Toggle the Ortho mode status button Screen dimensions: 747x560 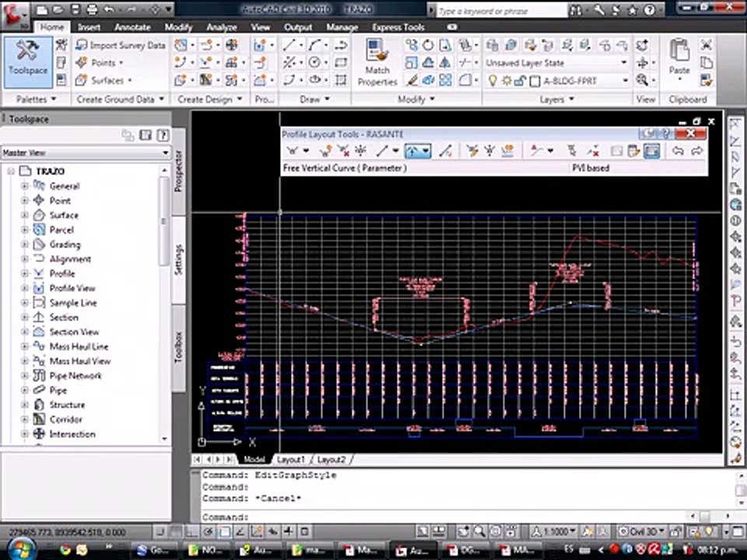point(192,531)
